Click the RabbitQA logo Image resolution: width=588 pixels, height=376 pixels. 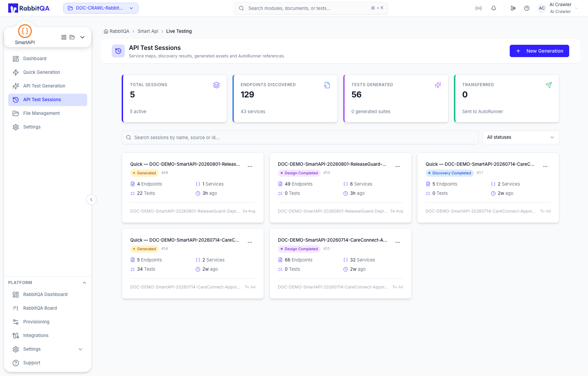[29, 8]
